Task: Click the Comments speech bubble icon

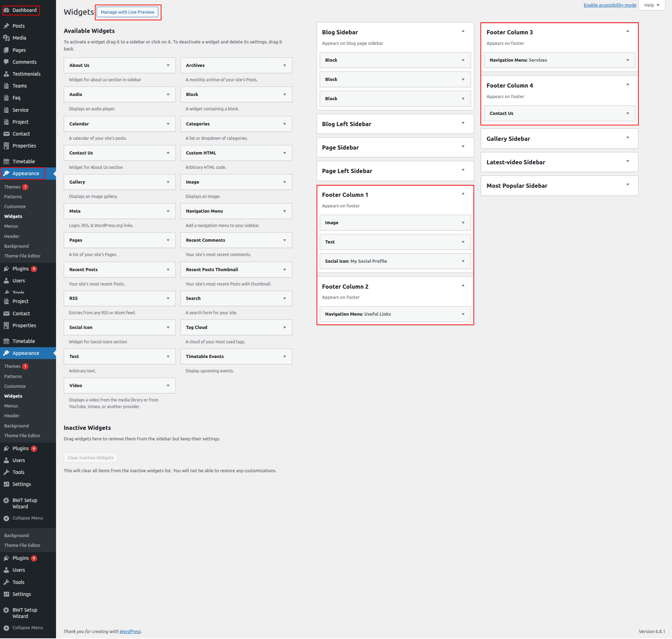Action: (x=6, y=62)
